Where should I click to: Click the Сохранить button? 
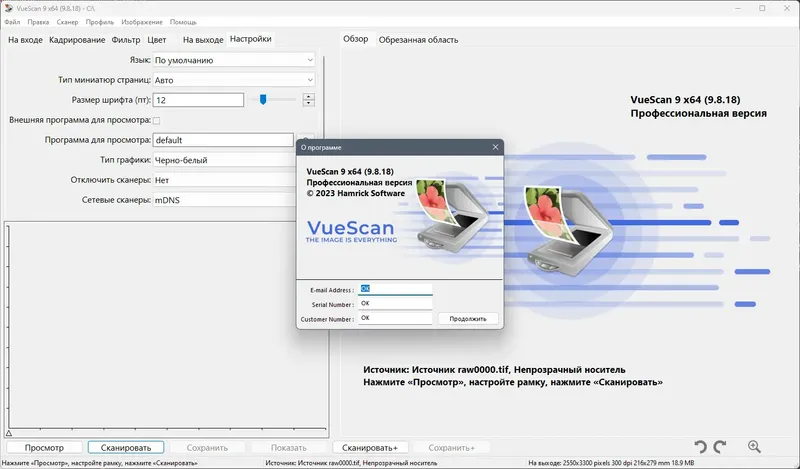[x=207, y=448]
